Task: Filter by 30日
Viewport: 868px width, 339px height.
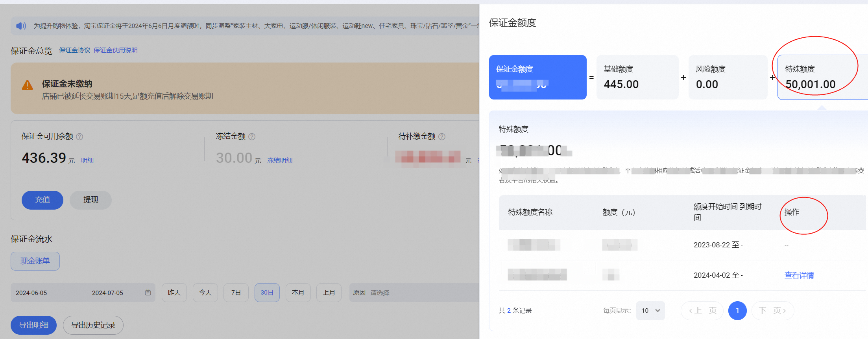Action: point(267,293)
